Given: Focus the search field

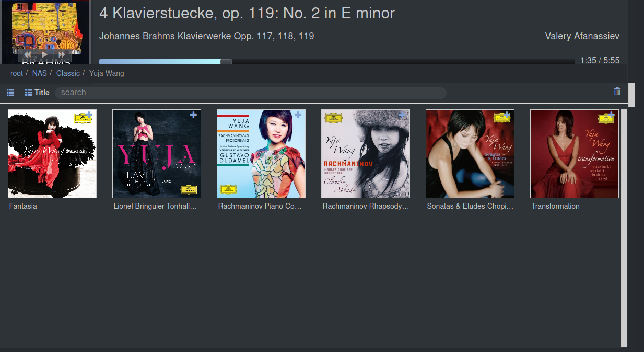Looking at the screenshot, I should tap(251, 93).
